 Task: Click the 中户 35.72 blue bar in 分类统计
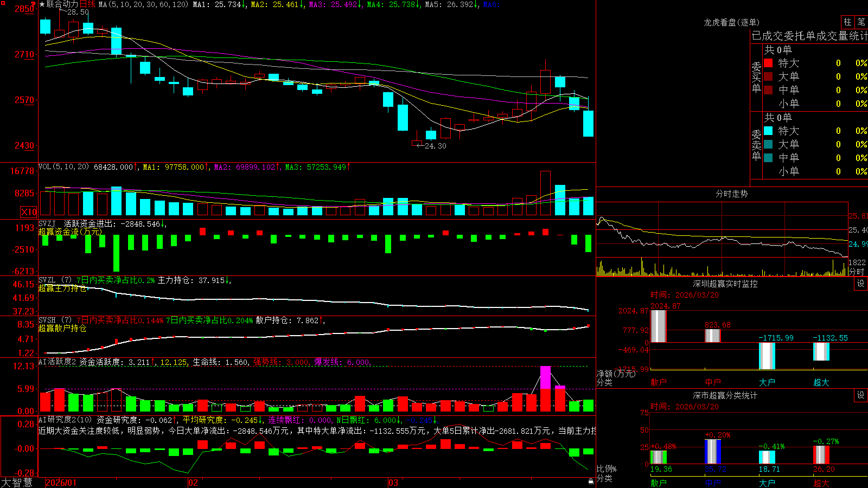point(713,452)
